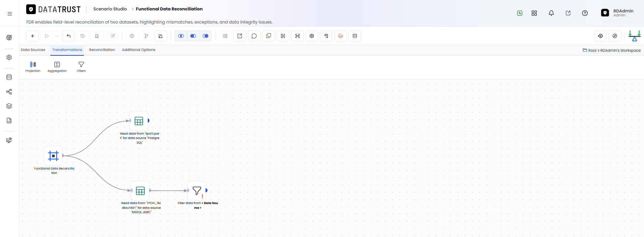Click the history clock toolbar button

(83, 36)
